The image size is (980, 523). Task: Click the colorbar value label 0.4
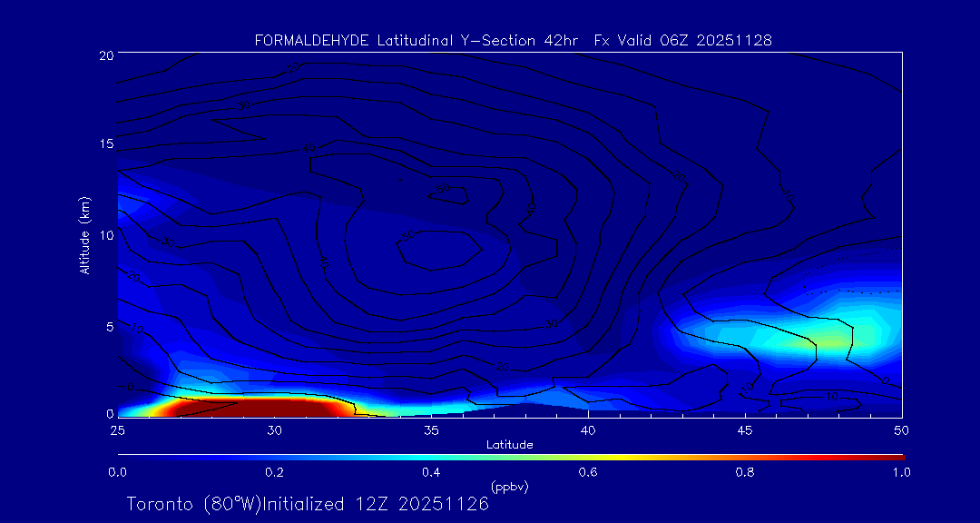tap(431, 473)
